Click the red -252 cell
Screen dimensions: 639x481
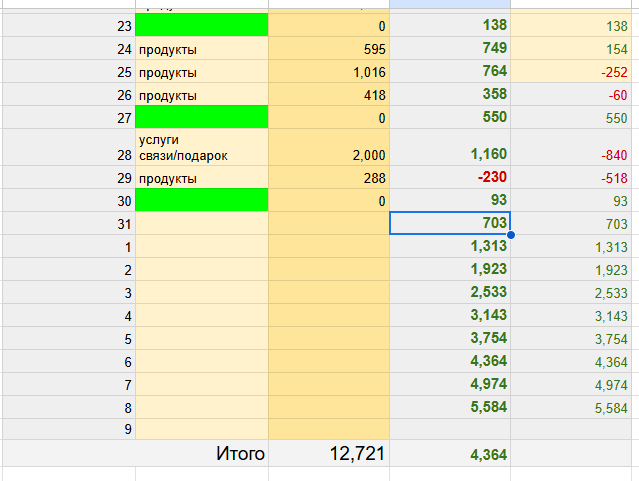tap(571, 71)
